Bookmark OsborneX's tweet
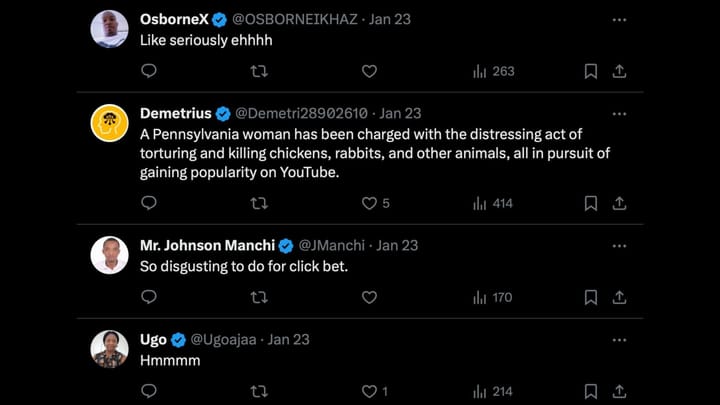 click(591, 71)
